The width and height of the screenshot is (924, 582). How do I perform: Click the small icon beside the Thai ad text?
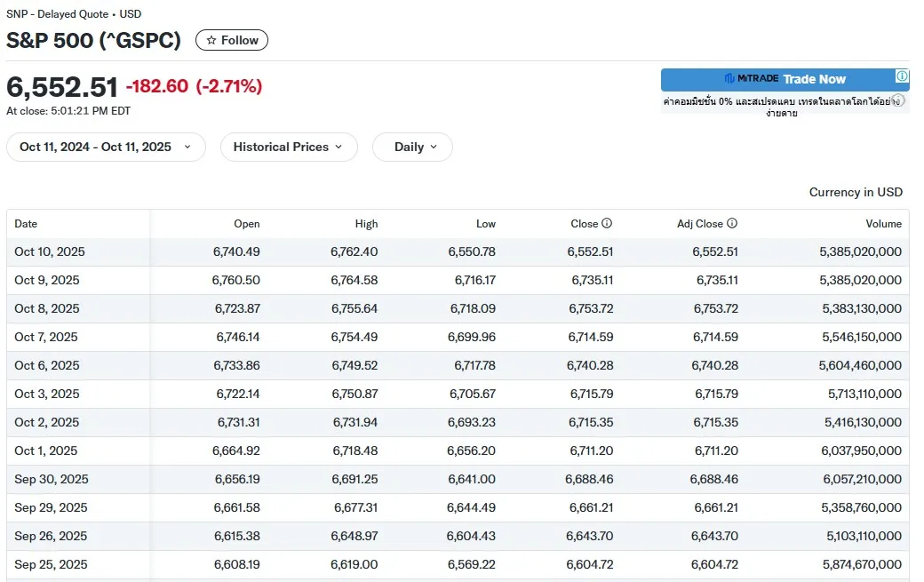point(898,100)
